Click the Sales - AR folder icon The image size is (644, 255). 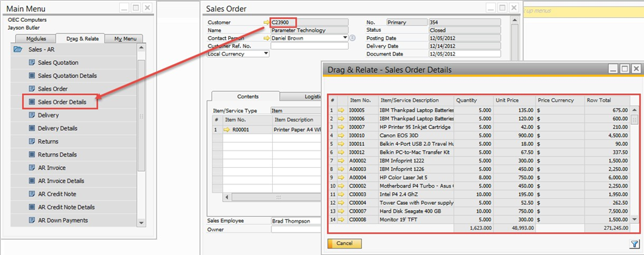tap(18, 50)
